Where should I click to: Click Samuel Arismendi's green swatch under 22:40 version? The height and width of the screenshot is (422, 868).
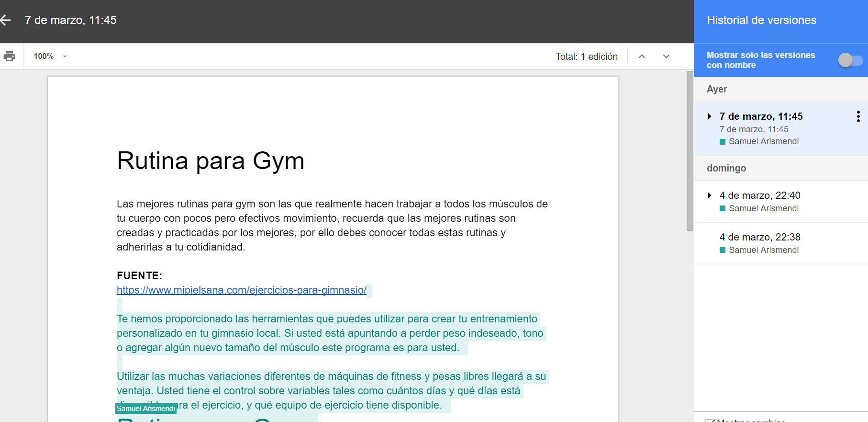pyautogui.click(x=723, y=209)
